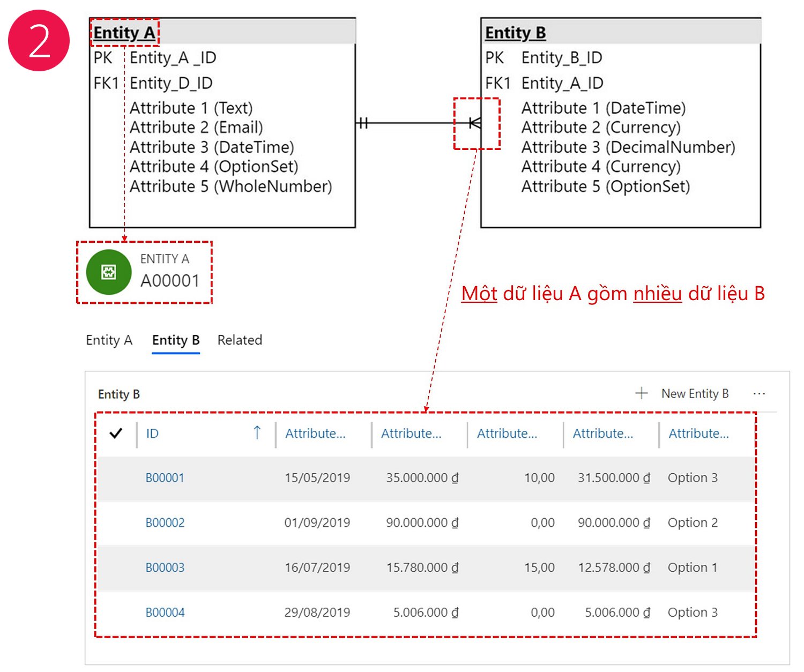Viewport: 804px width, 672px height.
Task: Sort by the ID column header
Action: click(x=152, y=434)
